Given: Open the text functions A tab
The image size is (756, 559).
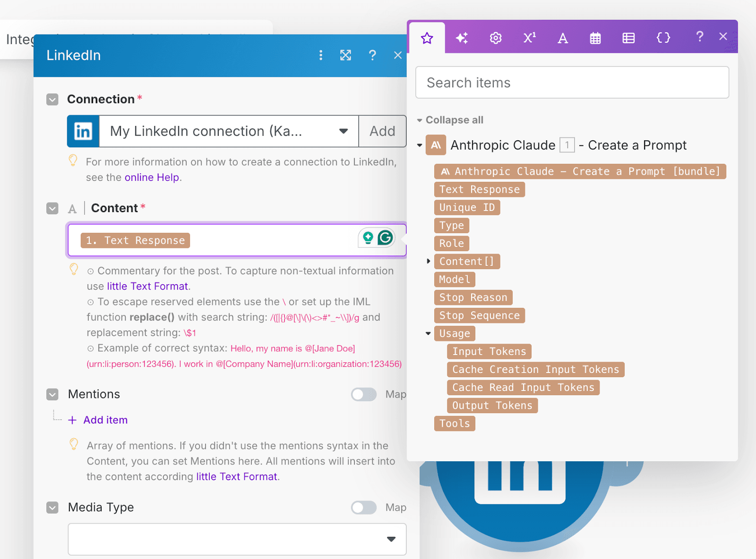Looking at the screenshot, I should (x=562, y=38).
